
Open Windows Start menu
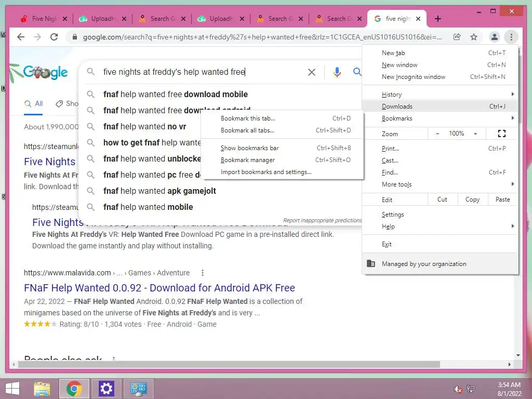12,389
